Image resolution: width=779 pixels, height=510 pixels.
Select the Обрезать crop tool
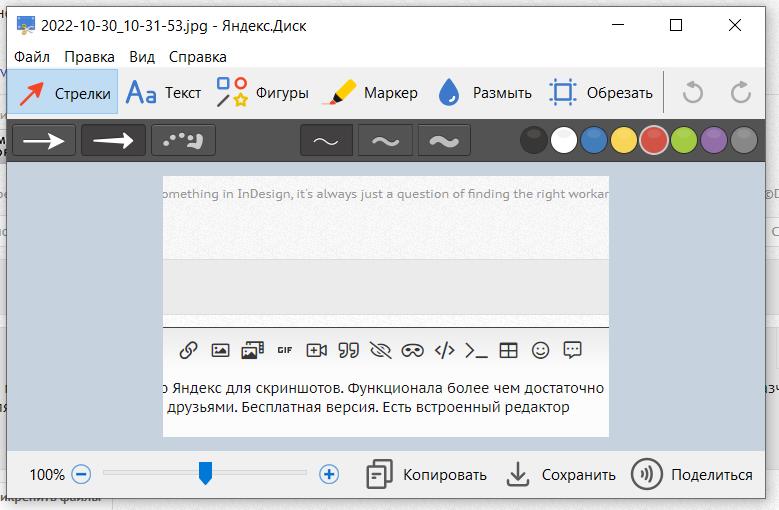[x=601, y=92]
